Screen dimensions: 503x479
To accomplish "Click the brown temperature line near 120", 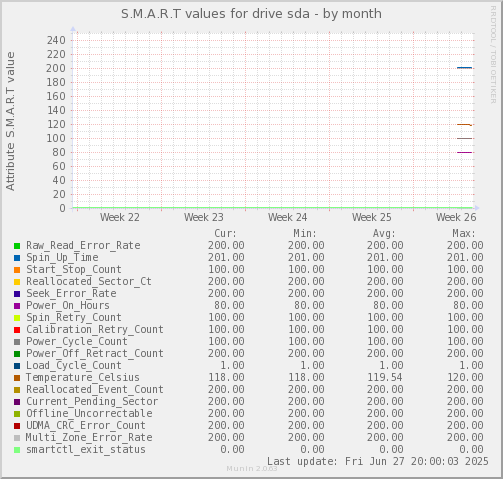I will [x=464, y=125].
